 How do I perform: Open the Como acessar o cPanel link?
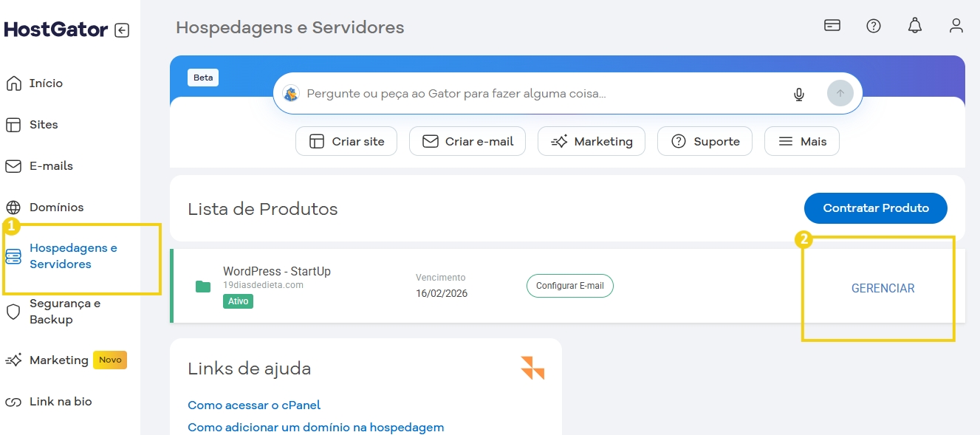click(254, 405)
